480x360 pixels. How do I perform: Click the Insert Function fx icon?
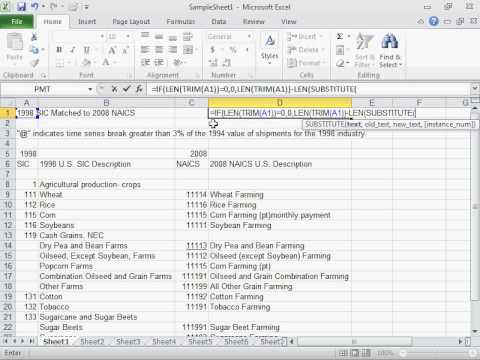click(139, 89)
